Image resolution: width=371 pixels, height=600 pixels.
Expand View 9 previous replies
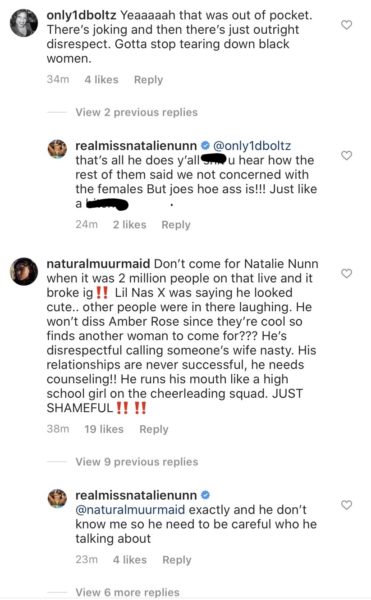137,462
